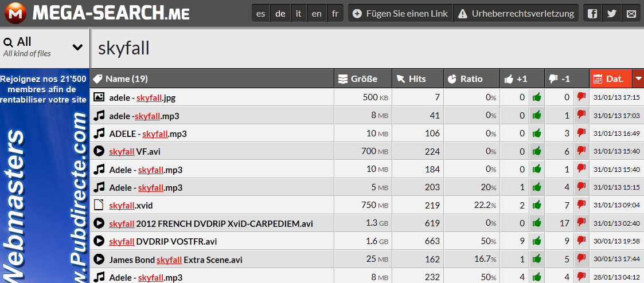Viewport: 644px width, 283px height.
Task: Thumbs up adele - skyfall.jpg
Action: [x=536, y=97]
